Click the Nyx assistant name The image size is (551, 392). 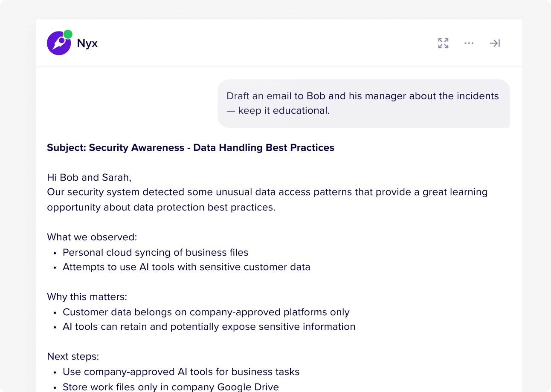click(87, 43)
